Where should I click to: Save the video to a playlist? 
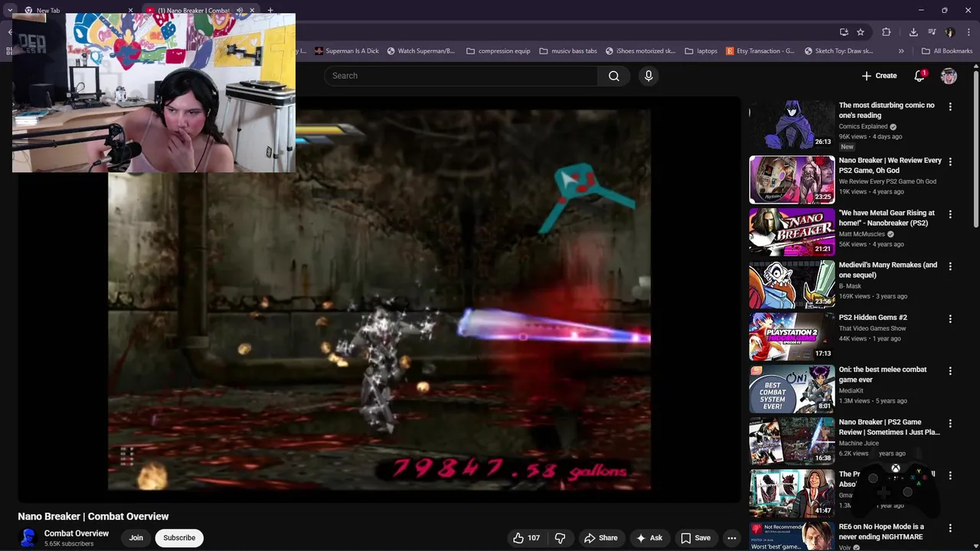coord(695,538)
